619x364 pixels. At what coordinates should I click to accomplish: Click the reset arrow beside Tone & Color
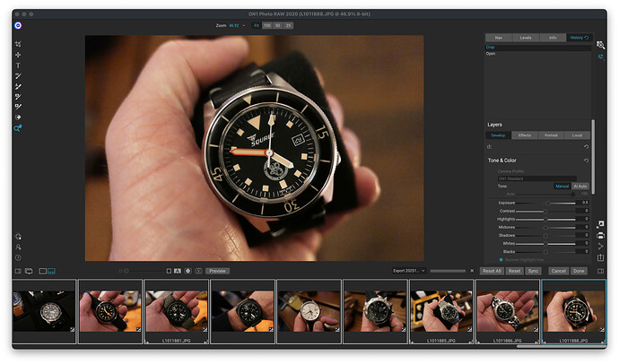(586, 160)
